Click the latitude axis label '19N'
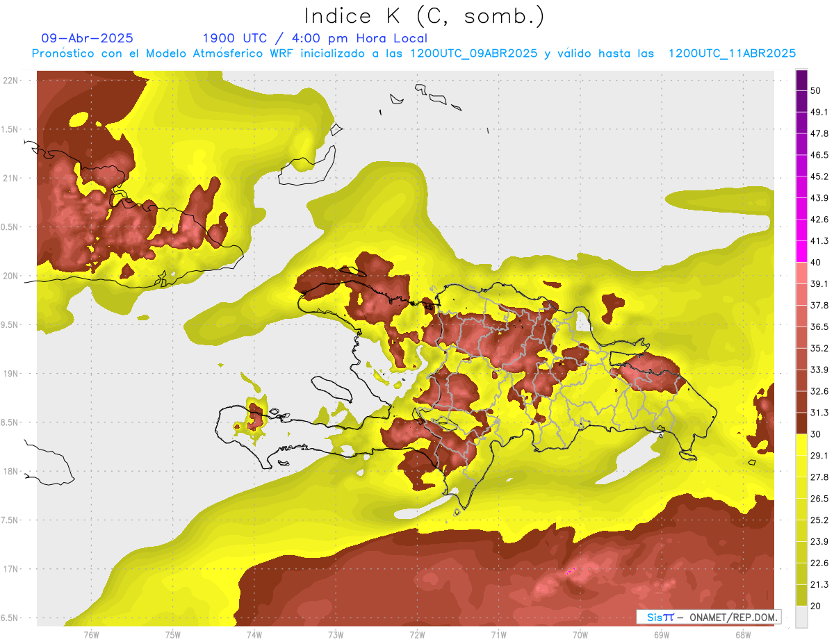The height and width of the screenshot is (644, 834). [11, 373]
